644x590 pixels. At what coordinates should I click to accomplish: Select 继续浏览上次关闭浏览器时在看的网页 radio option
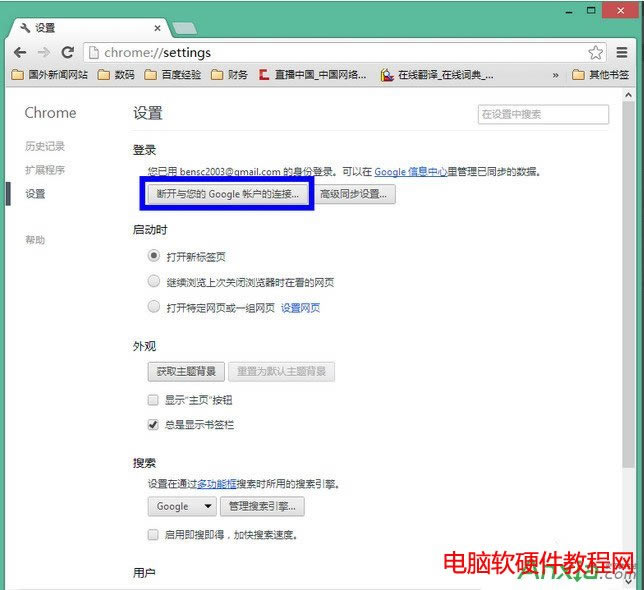click(x=154, y=282)
